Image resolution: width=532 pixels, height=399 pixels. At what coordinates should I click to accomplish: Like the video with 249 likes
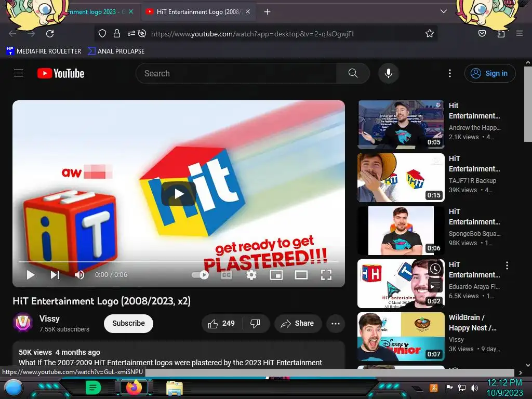[222, 323]
